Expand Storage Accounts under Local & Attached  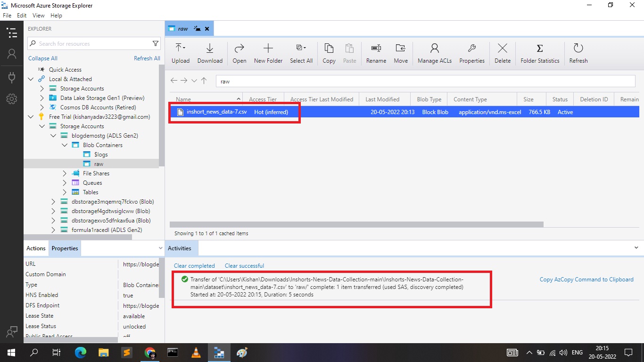(x=42, y=89)
